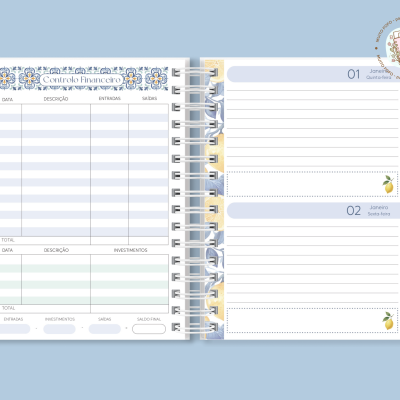
Task: Click the rounded field under bottom ENTRADAS label
Action: pos(14,329)
